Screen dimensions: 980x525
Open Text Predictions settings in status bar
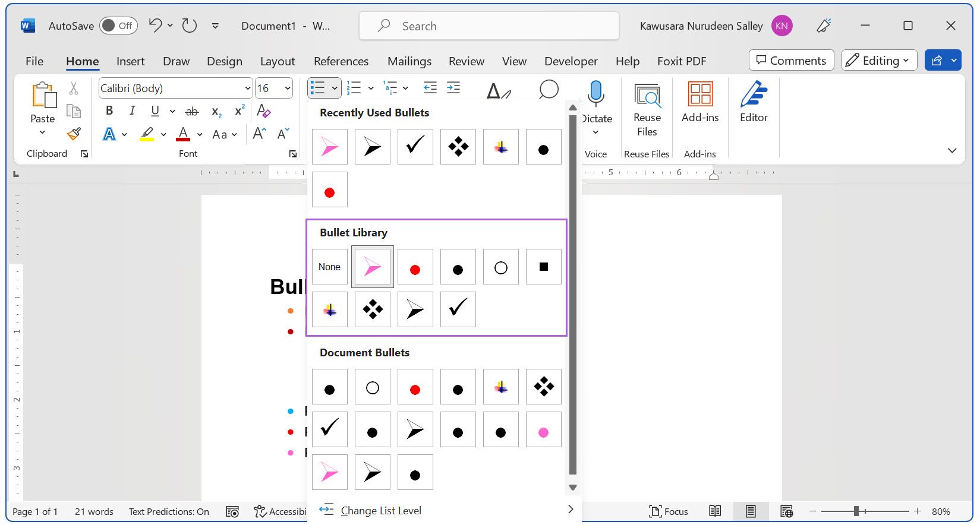coord(169,511)
